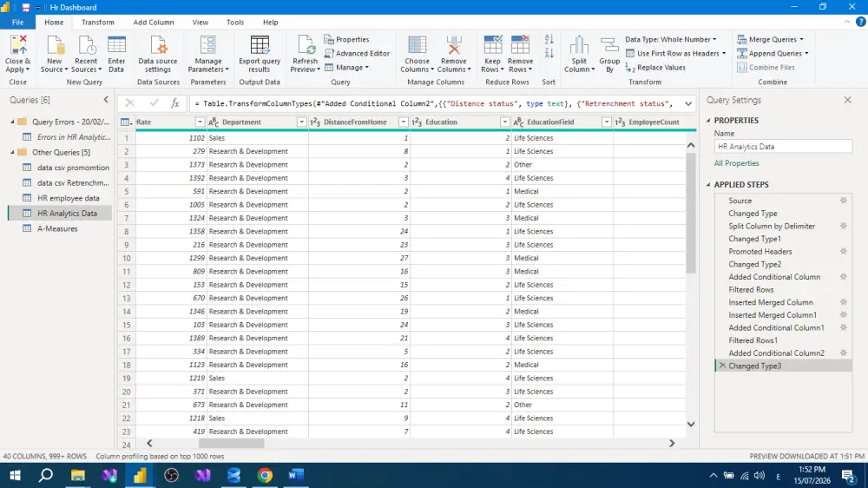
Task: Open the Help question mark icon
Action: pyautogui.click(x=860, y=22)
